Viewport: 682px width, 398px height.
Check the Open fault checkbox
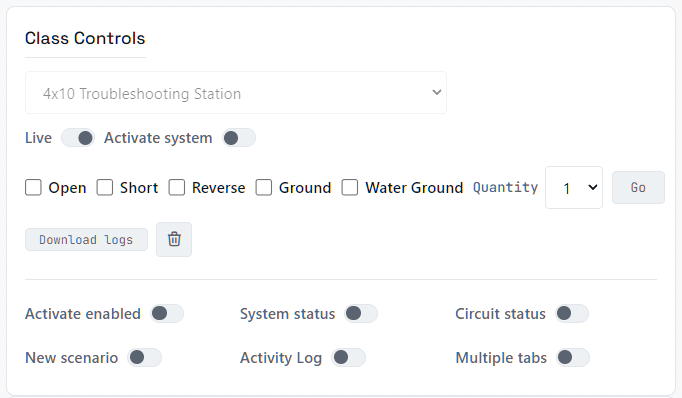click(x=33, y=187)
